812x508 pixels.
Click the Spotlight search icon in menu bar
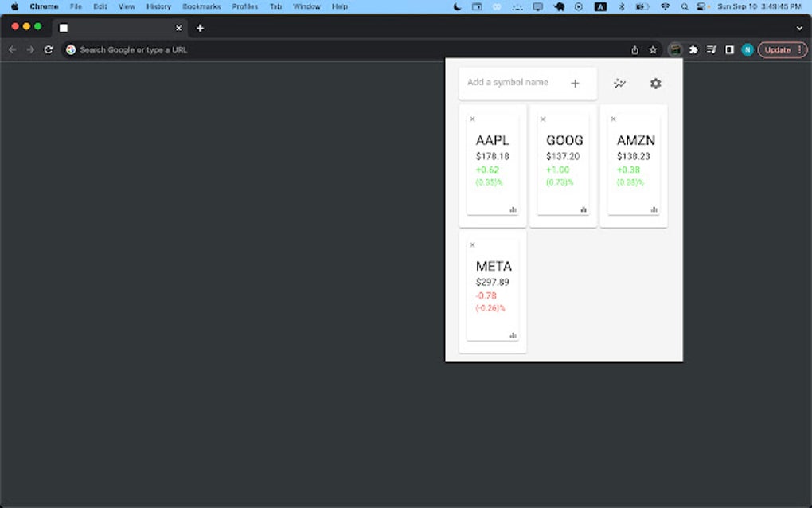tap(685, 6)
